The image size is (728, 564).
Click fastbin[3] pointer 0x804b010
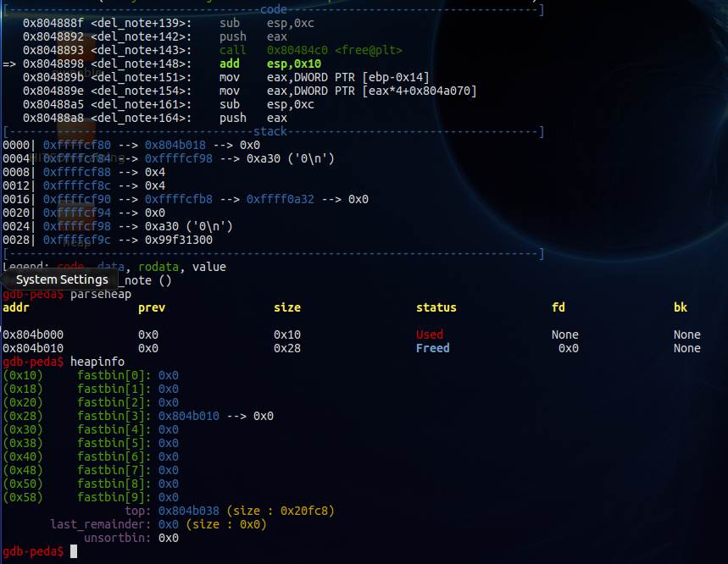189,416
